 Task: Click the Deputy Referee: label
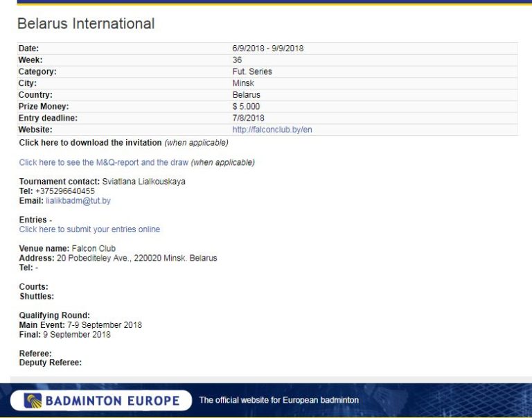click(x=50, y=363)
